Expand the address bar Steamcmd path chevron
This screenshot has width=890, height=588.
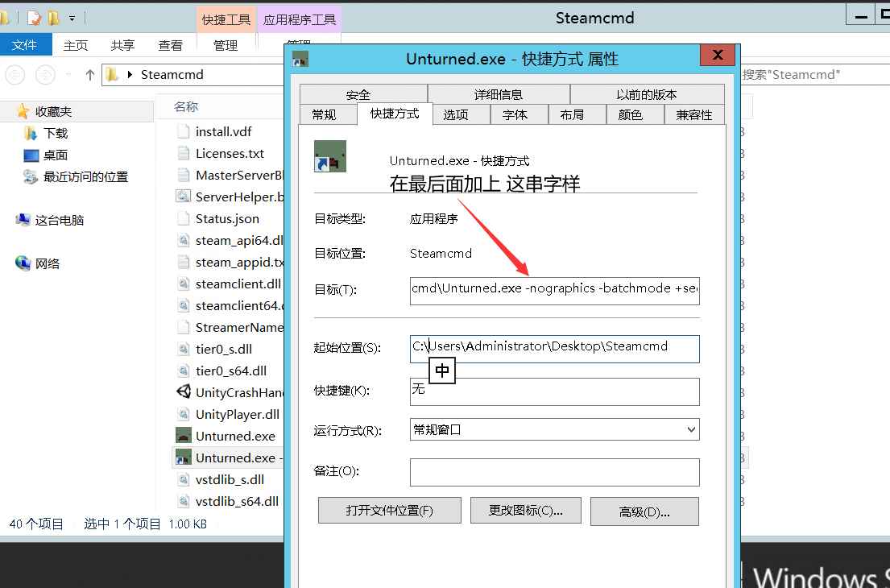[x=130, y=74]
